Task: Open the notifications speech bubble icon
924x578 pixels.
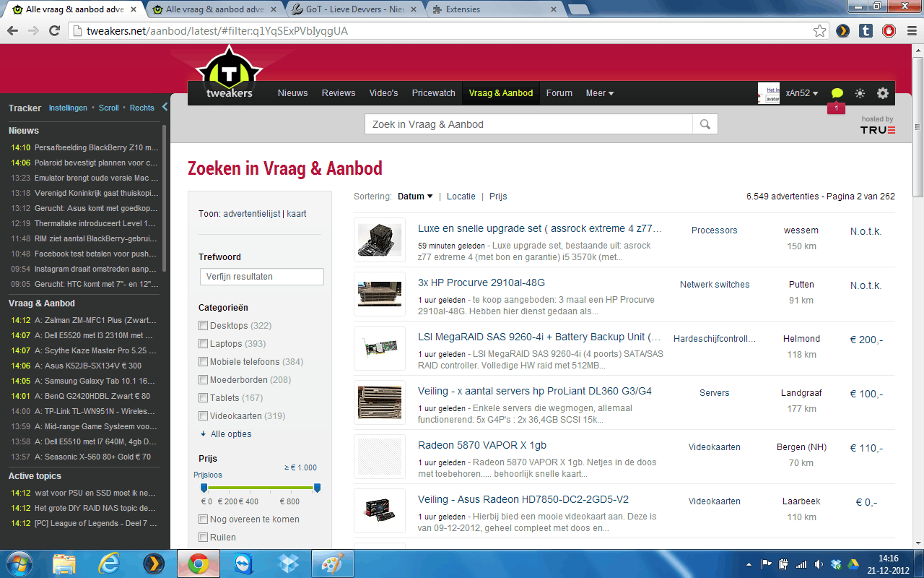Action: [837, 93]
